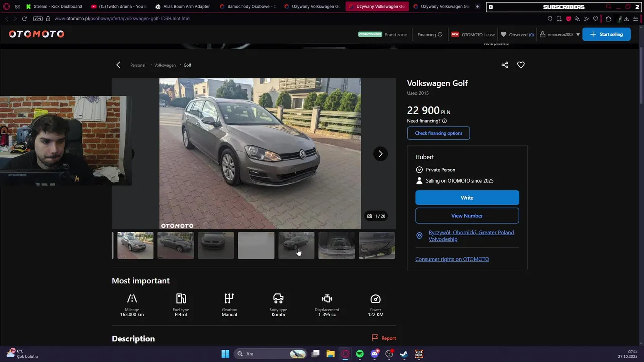Screen dimensions: 644x362
Task: Select first car thumbnail in gallery strip
Action: pos(135,245)
